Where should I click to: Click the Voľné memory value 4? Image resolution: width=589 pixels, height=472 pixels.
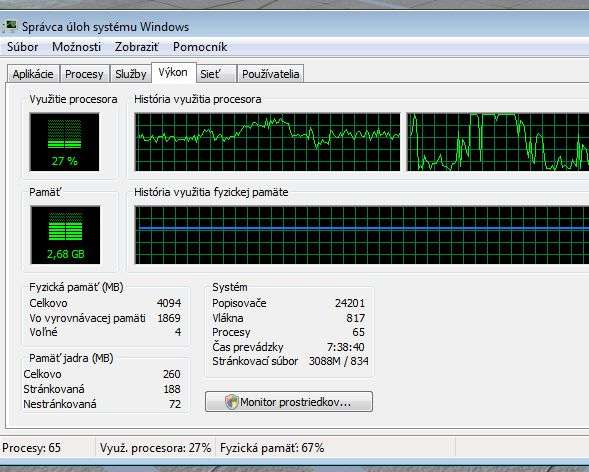pyautogui.click(x=178, y=332)
